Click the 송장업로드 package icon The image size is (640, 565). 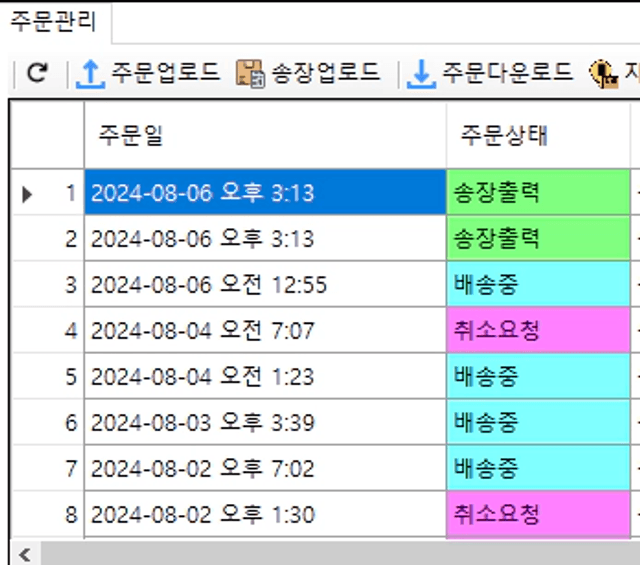coord(250,74)
